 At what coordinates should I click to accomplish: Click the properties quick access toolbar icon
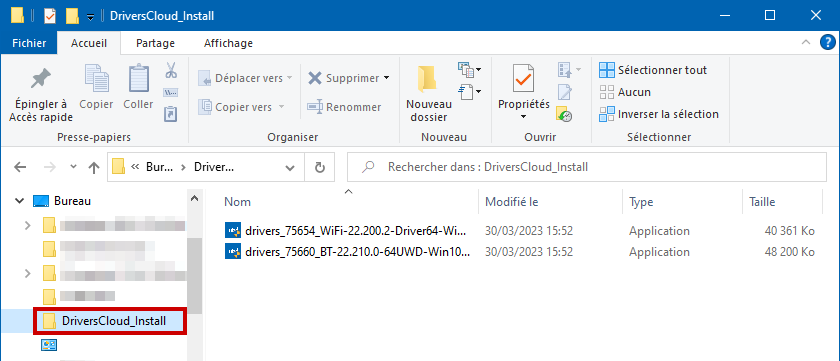[49, 16]
